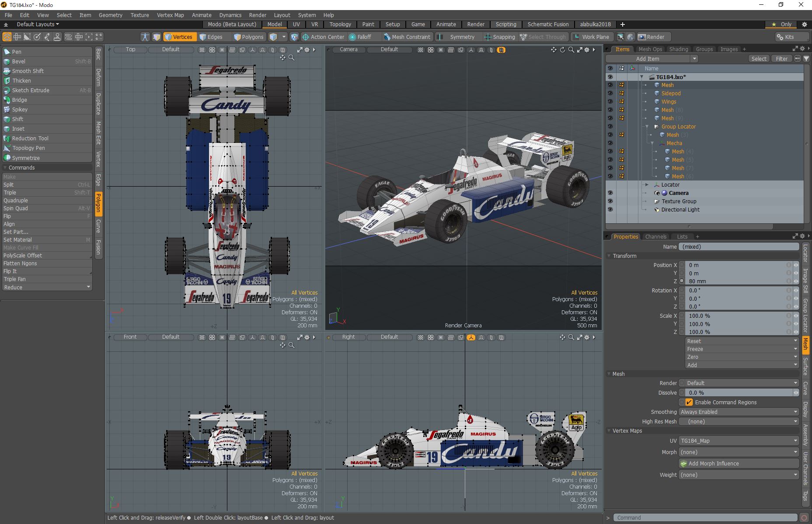Select the Topology Pen tool

tap(47, 148)
